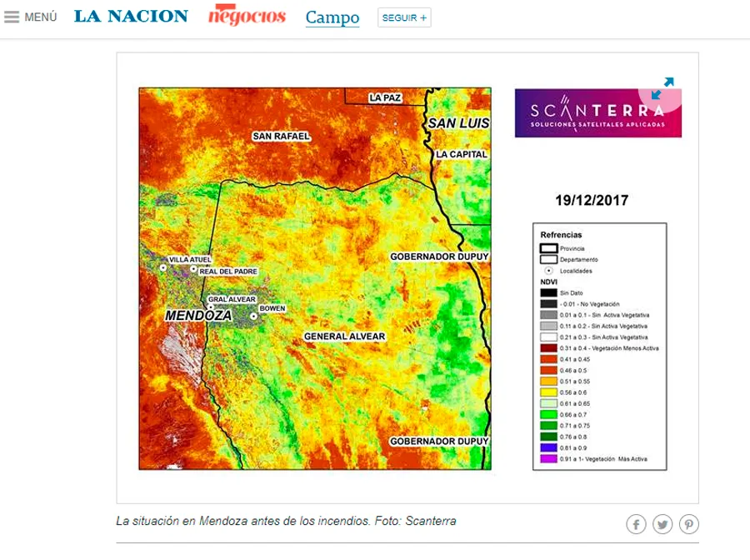This screenshot has height=560, width=750.
Task: Click the image caption mentioning Scanterra
Action: (286, 521)
